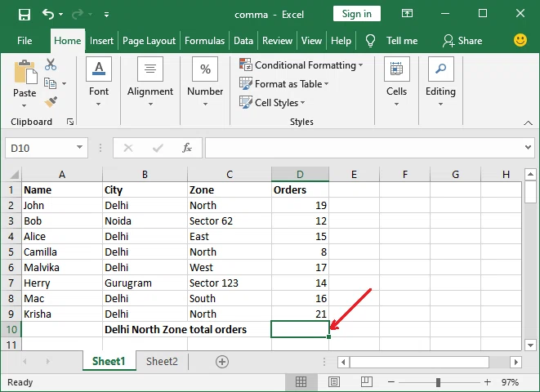Screen dimensions: 540x392
Task: Select the Format Painter brush icon
Action: 51,102
